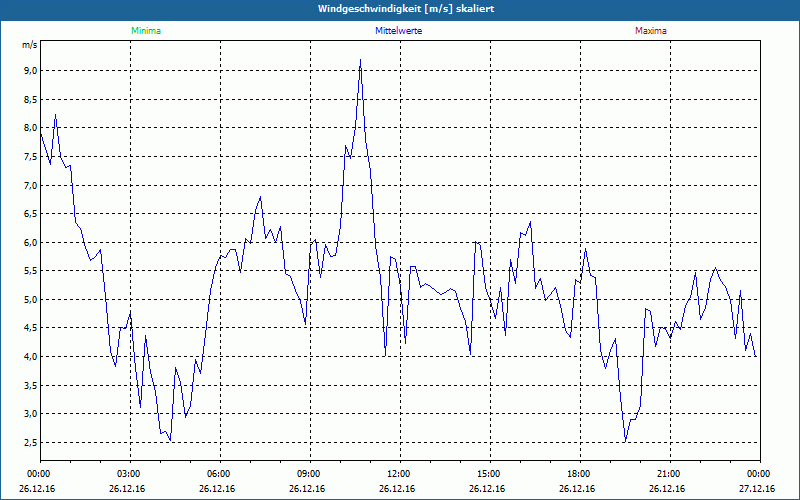
Task: Click the chart title 'Windgeschwindigkeit [m/s] skaliert'
Action: pyautogui.click(x=406, y=9)
